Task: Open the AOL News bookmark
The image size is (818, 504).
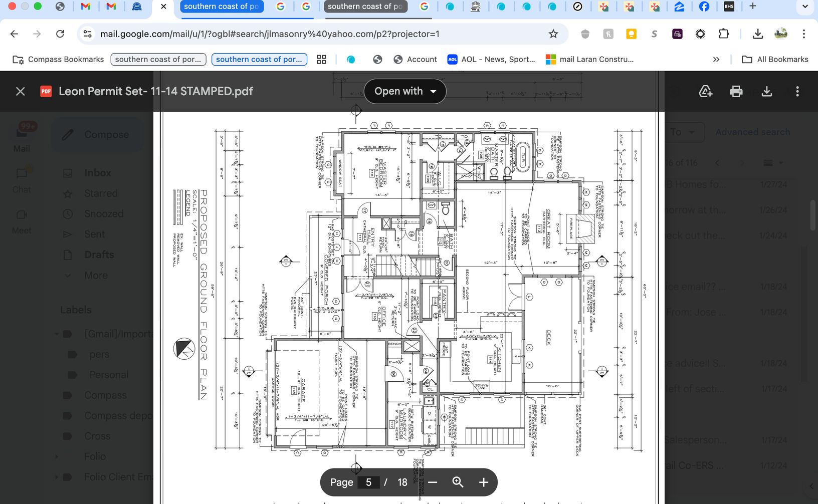Action: pos(491,59)
